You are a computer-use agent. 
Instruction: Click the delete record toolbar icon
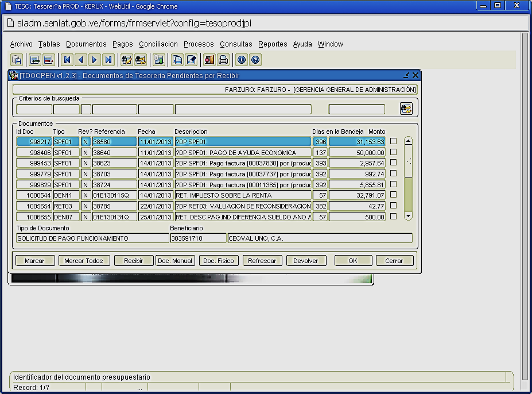49,60
